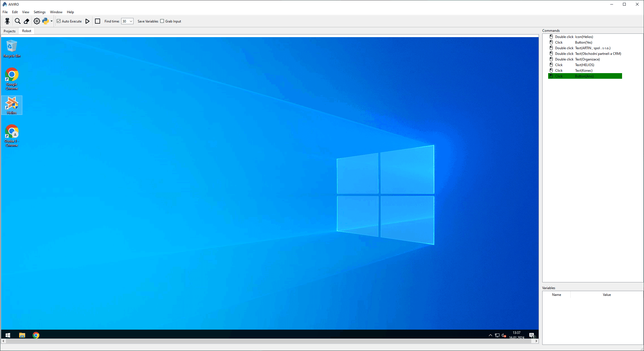Select the Helios desktop icon
Screen dimensions: 644x351
12,105
